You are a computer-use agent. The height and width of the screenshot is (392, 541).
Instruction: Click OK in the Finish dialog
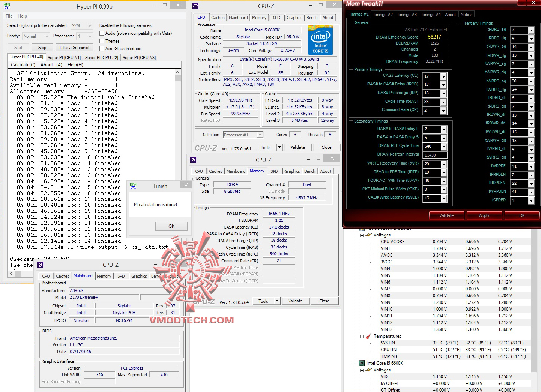(171, 226)
